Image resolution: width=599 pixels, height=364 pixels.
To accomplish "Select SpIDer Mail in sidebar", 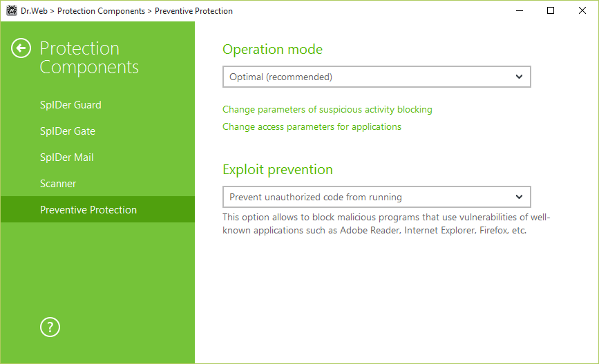I will coord(67,157).
